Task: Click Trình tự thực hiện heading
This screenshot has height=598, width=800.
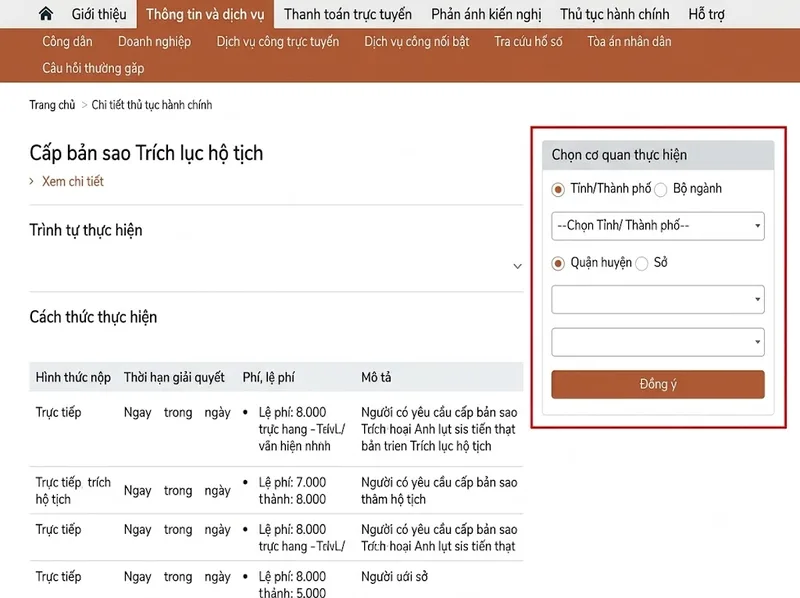Action: pos(86,230)
